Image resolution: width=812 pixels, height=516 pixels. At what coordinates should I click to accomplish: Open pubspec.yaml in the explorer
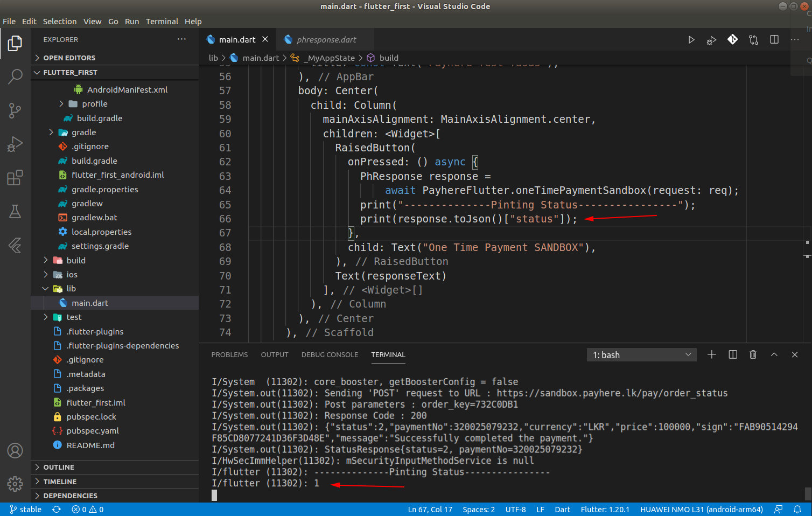pyautogui.click(x=93, y=431)
